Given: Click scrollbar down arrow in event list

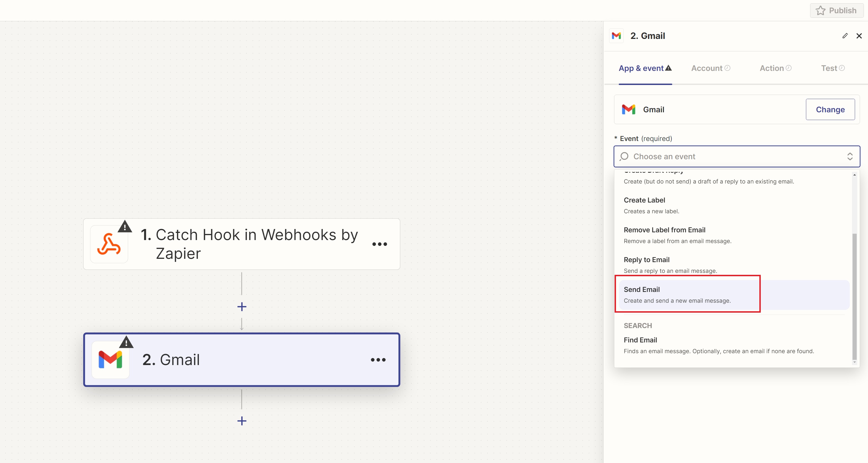Looking at the screenshot, I should [854, 362].
